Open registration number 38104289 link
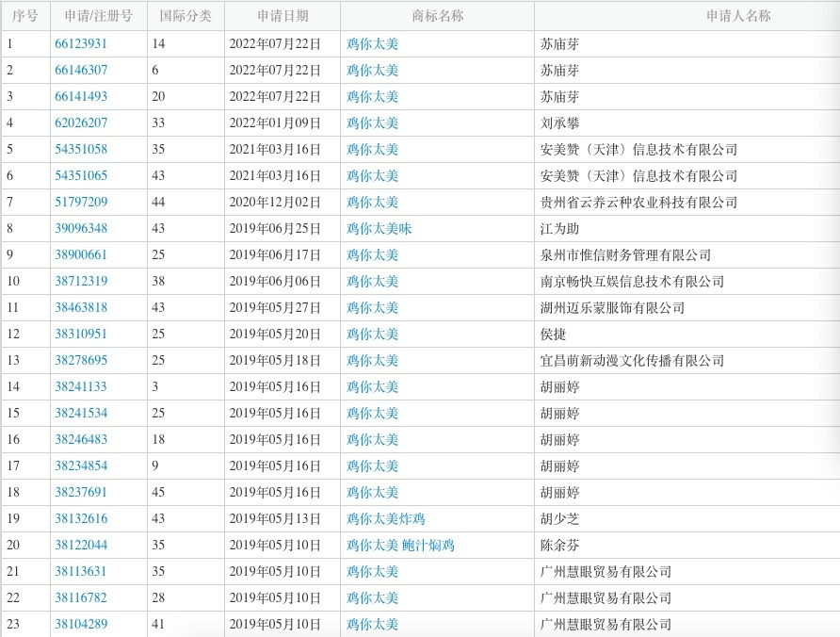The width and height of the screenshot is (840, 637). pos(81,625)
